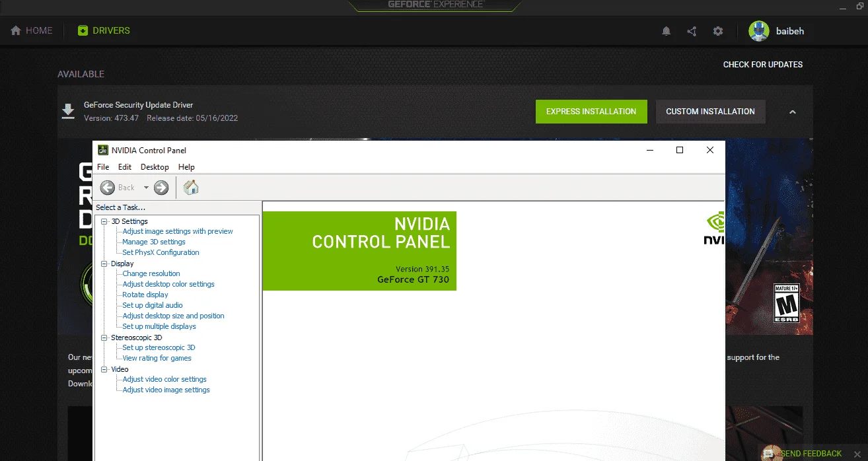Click Release date 05/16/2022 text
868x461 pixels.
click(x=192, y=118)
